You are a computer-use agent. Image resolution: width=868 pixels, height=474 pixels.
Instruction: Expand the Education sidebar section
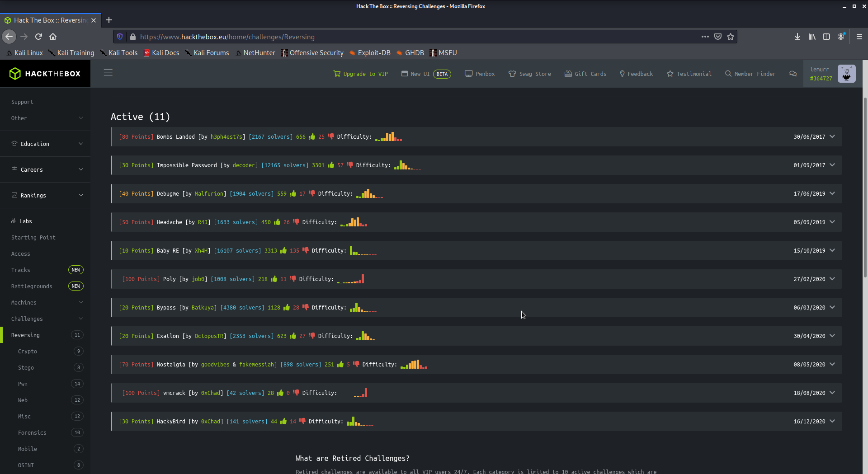(x=45, y=144)
